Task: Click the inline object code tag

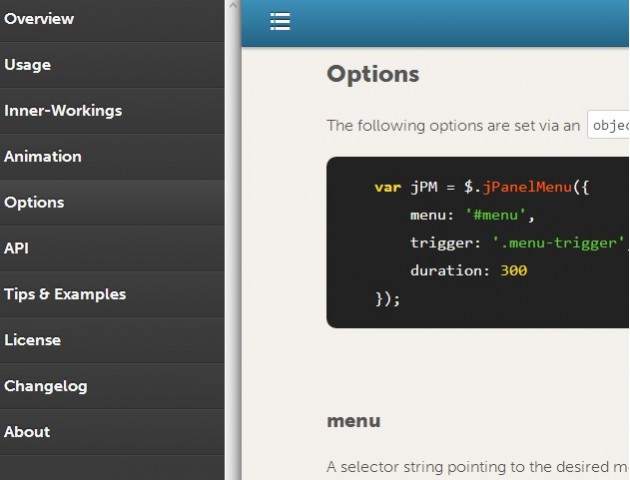Action: tap(609, 125)
